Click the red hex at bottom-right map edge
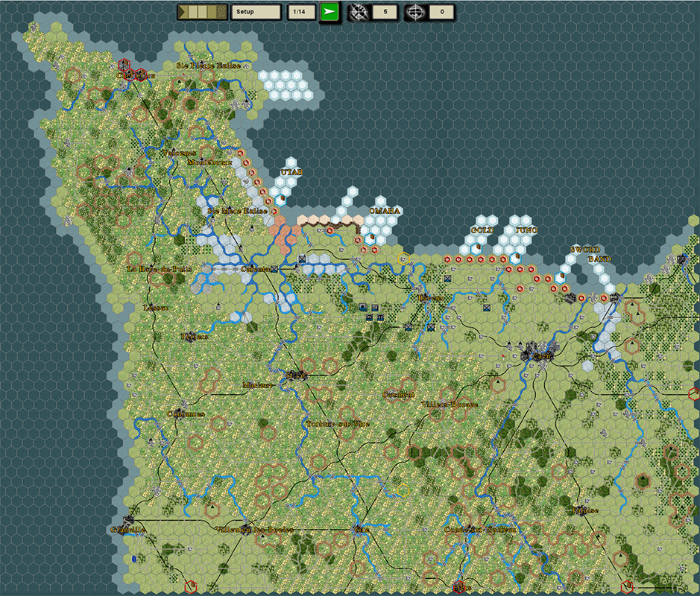 [627, 586]
